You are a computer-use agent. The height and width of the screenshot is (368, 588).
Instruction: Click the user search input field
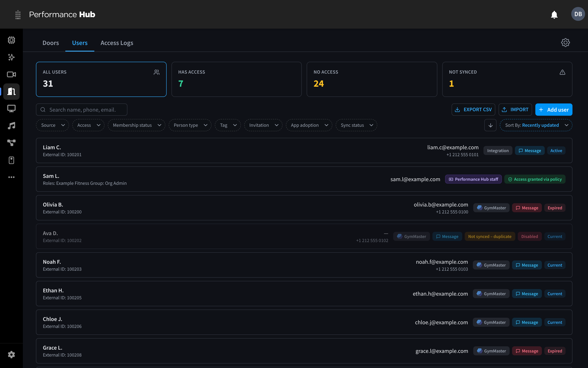click(x=82, y=110)
